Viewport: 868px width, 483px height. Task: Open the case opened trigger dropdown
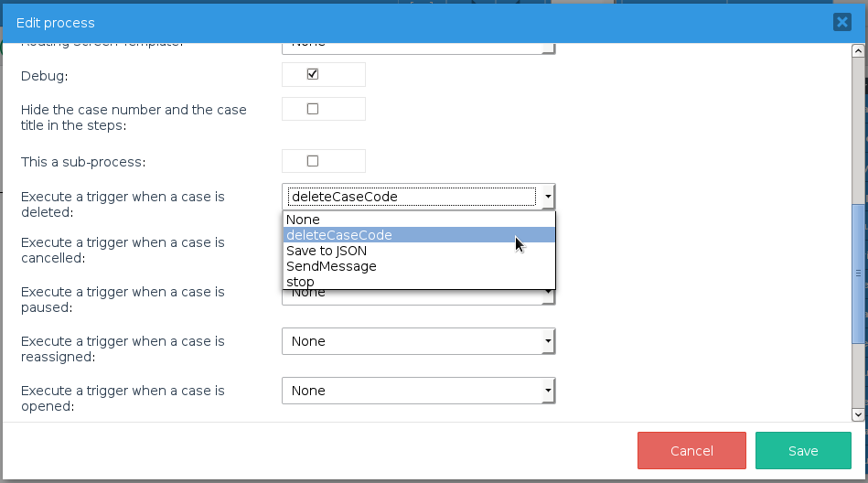tap(547, 391)
